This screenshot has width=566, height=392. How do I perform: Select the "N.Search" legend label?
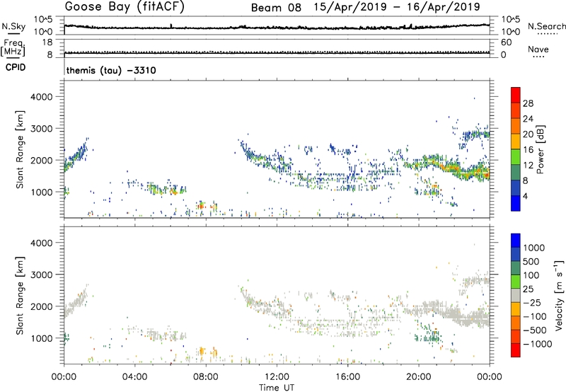[x=547, y=26]
